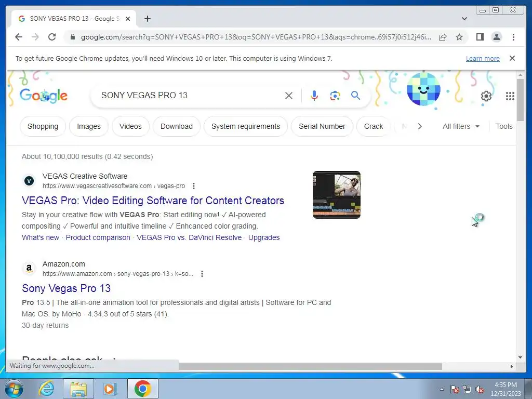
Task: Select the Serial Number chip
Action: click(322, 126)
